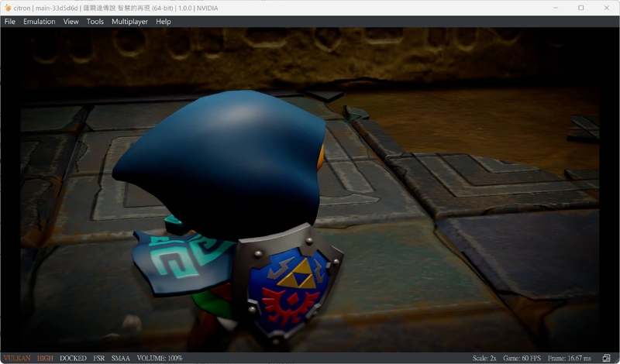Image resolution: width=620 pixels, height=364 pixels.
Task: Change the FSR scaling filter
Action: coord(99,358)
